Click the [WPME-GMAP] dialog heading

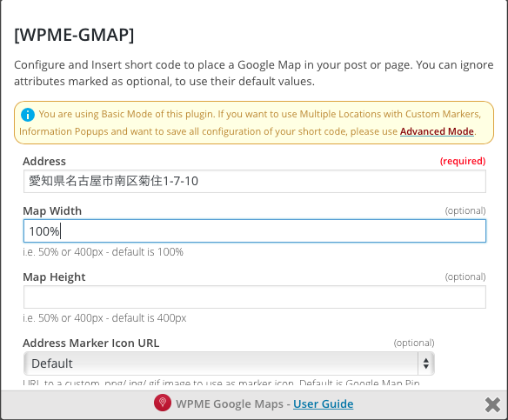click(74, 35)
